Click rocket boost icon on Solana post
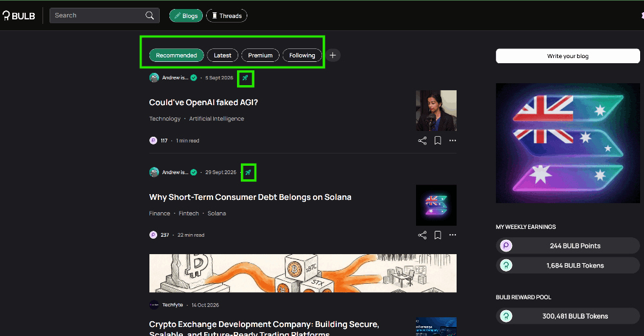 [x=248, y=172]
